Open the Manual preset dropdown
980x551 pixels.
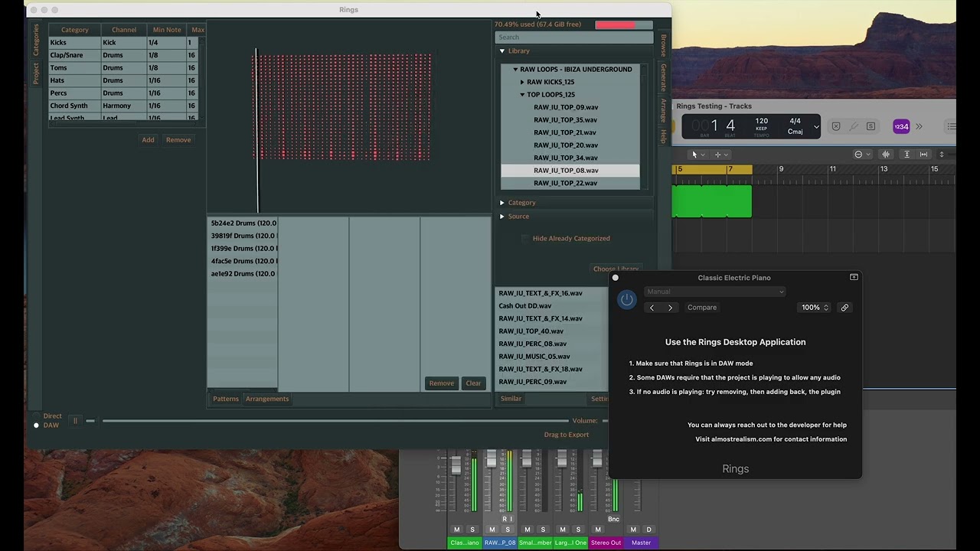(714, 292)
